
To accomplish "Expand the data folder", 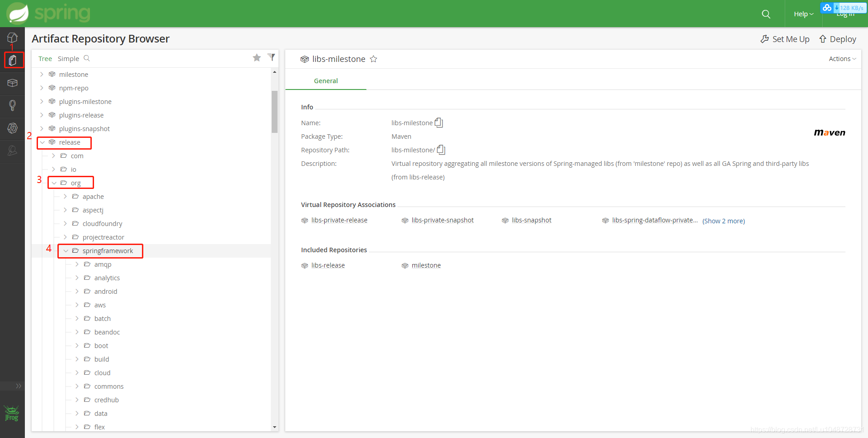I will tap(77, 413).
